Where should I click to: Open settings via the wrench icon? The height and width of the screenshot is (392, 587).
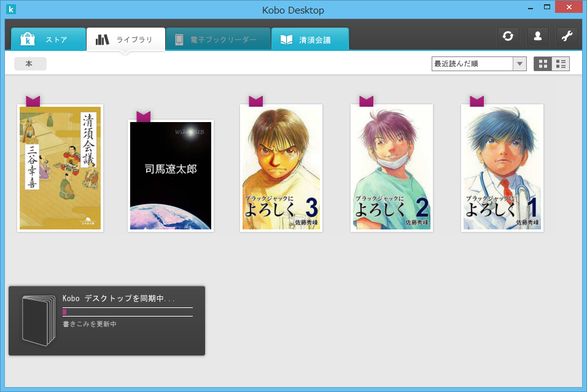click(566, 36)
